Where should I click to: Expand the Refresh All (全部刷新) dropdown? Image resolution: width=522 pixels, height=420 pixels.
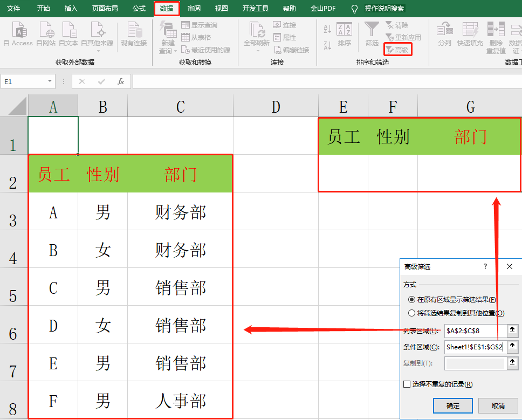point(258,51)
